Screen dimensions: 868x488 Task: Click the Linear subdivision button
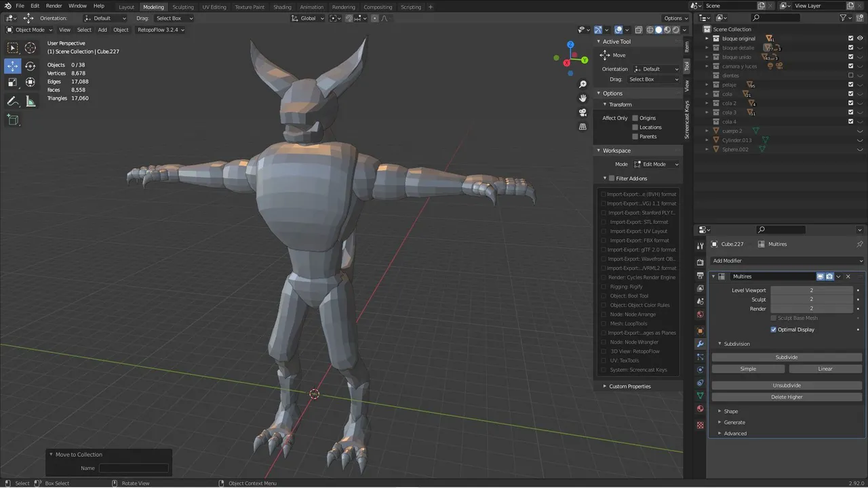(825, 369)
